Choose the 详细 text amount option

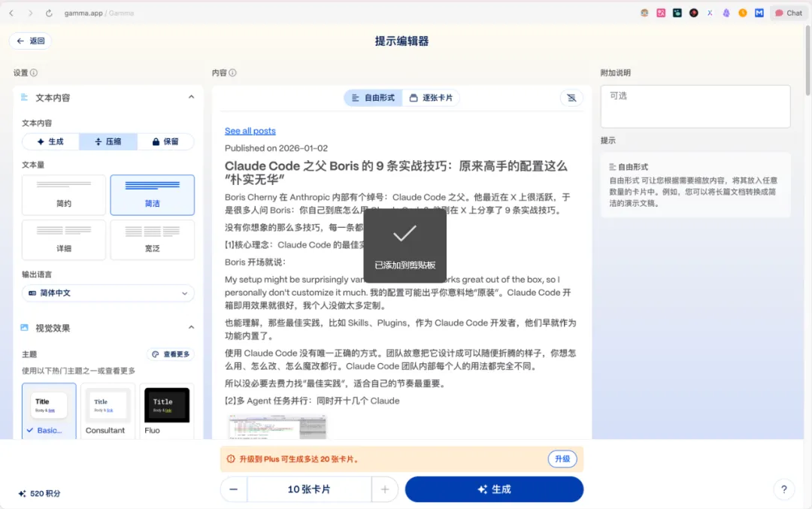(x=64, y=240)
